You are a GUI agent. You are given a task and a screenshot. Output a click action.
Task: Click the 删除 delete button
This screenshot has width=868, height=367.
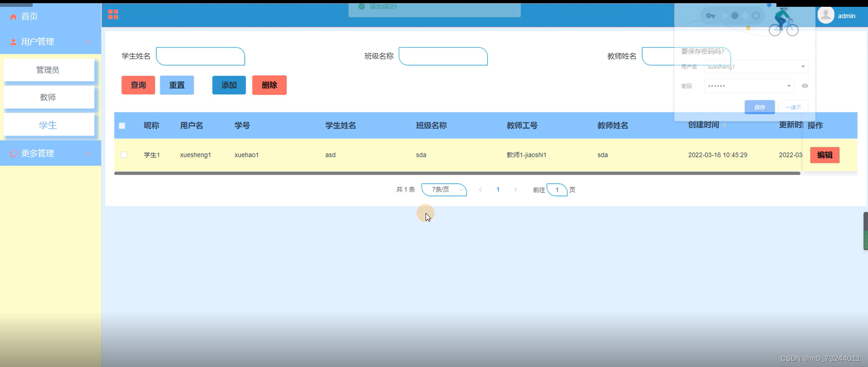(269, 85)
